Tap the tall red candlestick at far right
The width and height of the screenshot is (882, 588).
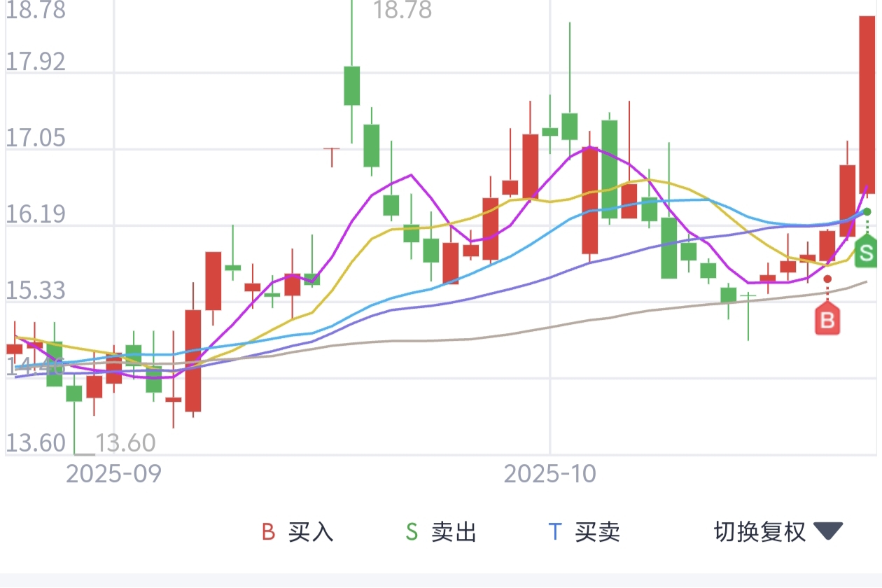[x=867, y=104]
